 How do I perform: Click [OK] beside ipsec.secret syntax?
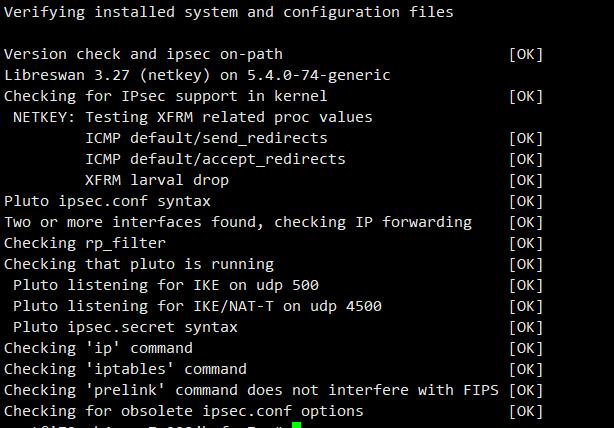pos(526,327)
